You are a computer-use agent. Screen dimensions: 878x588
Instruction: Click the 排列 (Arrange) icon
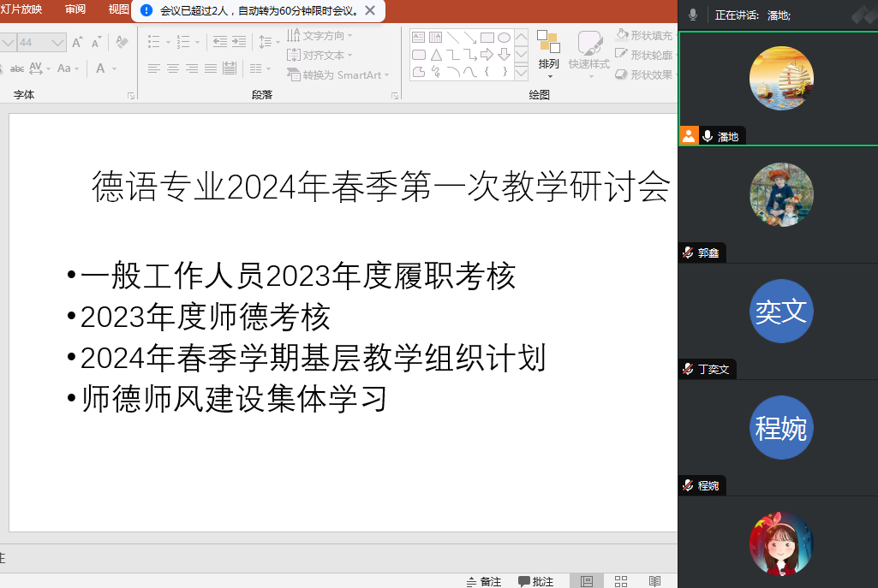click(x=548, y=50)
